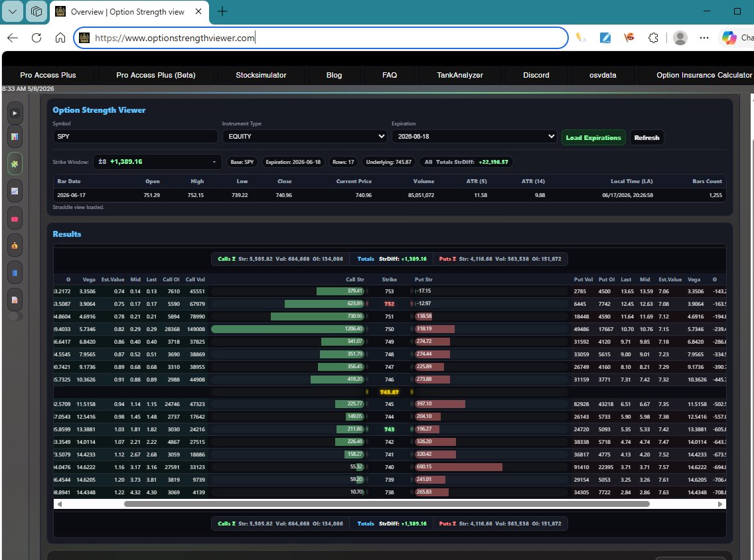Click the Refresh button
754x560 pixels.
click(646, 137)
